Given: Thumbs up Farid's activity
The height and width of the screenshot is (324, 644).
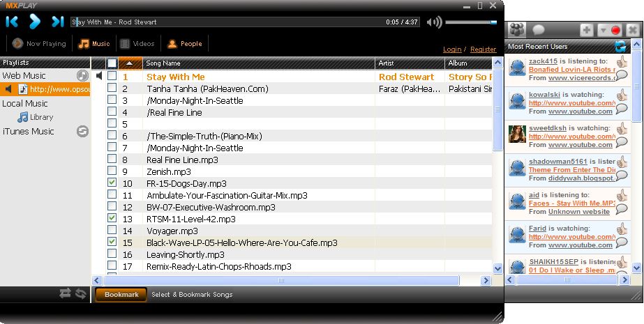Looking at the screenshot, I should pyautogui.click(x=622, y=229).
